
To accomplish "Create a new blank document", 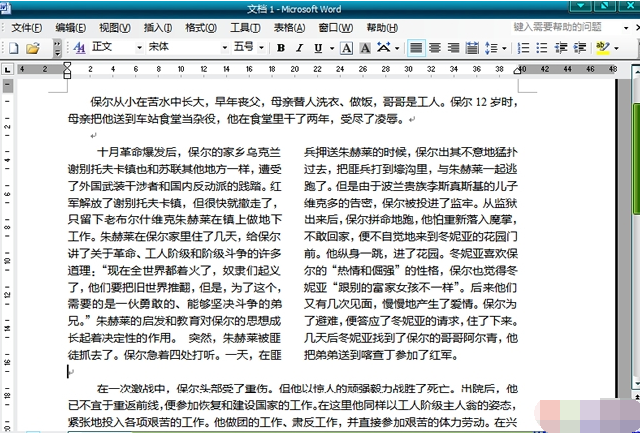I will pyautogui.click(x=14, y=47).
